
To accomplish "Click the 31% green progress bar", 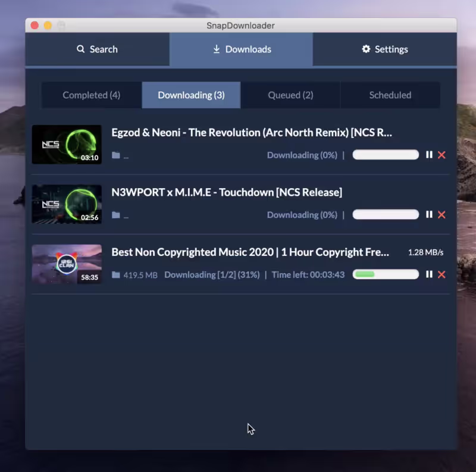I will [x=386, y=274].
